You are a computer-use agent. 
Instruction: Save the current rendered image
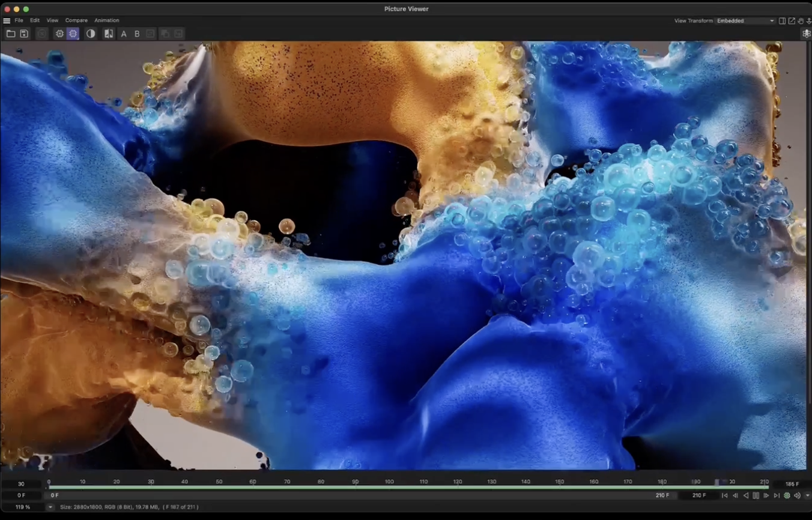[x=24, y=34]
